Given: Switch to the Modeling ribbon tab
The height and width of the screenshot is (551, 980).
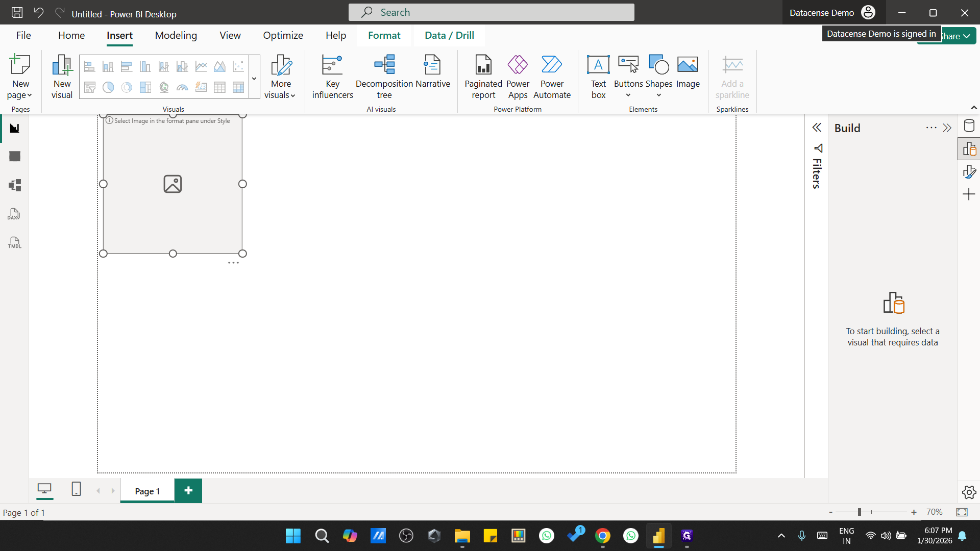Looking at the screenshot, I should click(176, 35).
